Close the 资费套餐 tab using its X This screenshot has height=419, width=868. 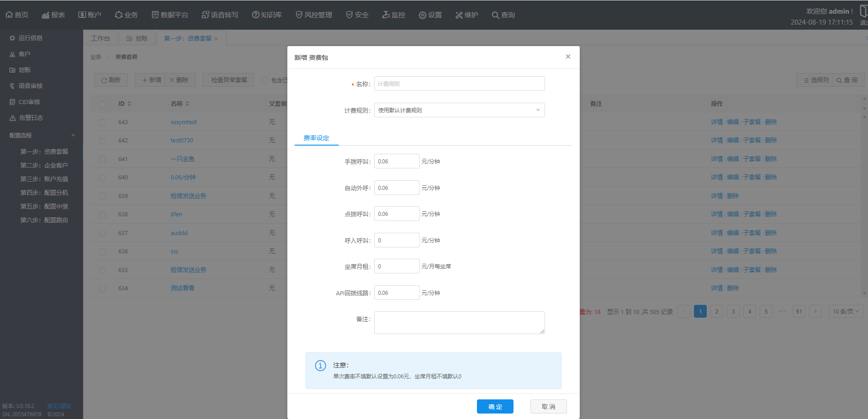click(216, 38)
